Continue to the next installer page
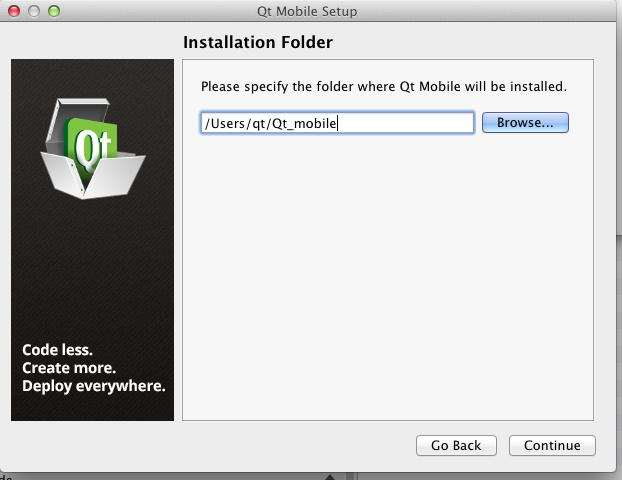Image resolution: width=622 pixels, height=480 pixels. 552,445
